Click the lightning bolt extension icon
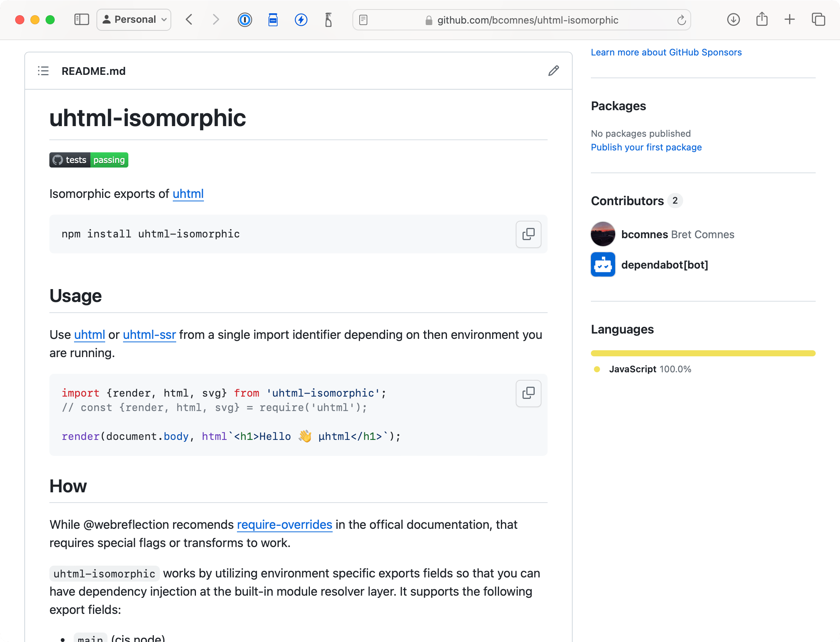The width and height of the screenshot is (840, 642). (301, 19)
